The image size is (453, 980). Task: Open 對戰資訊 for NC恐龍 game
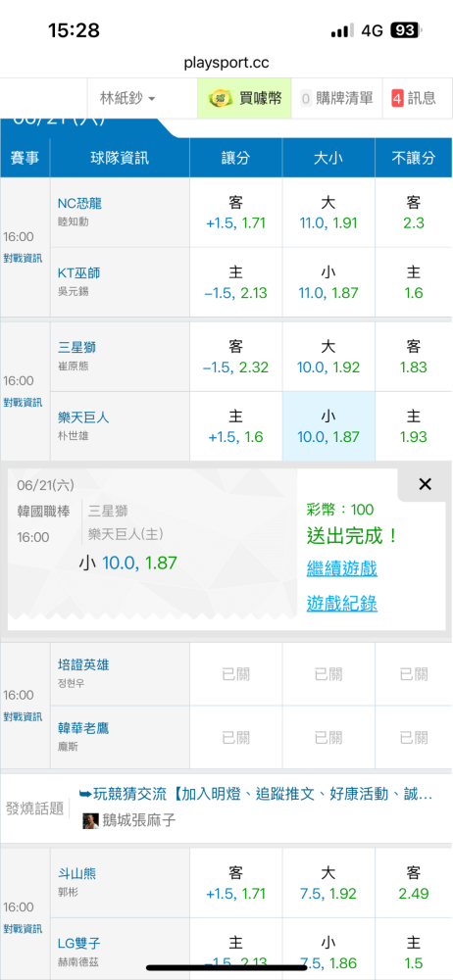(24, 258)
